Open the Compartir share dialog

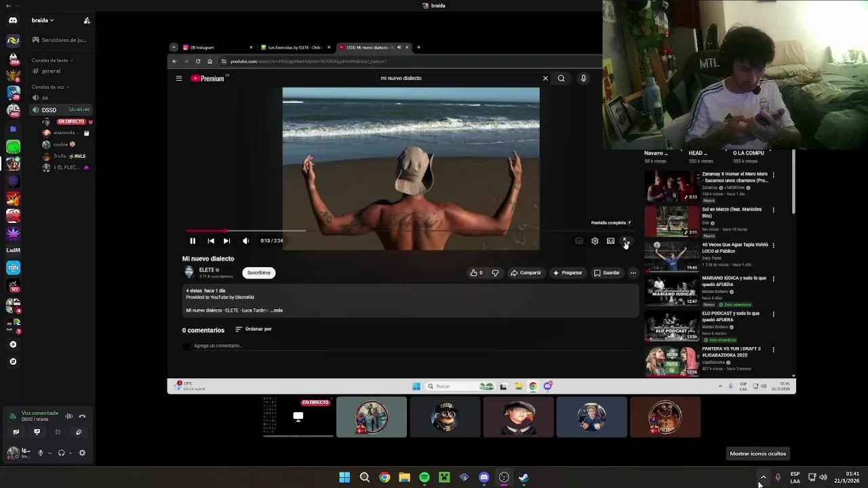click(x=526, y=272)
